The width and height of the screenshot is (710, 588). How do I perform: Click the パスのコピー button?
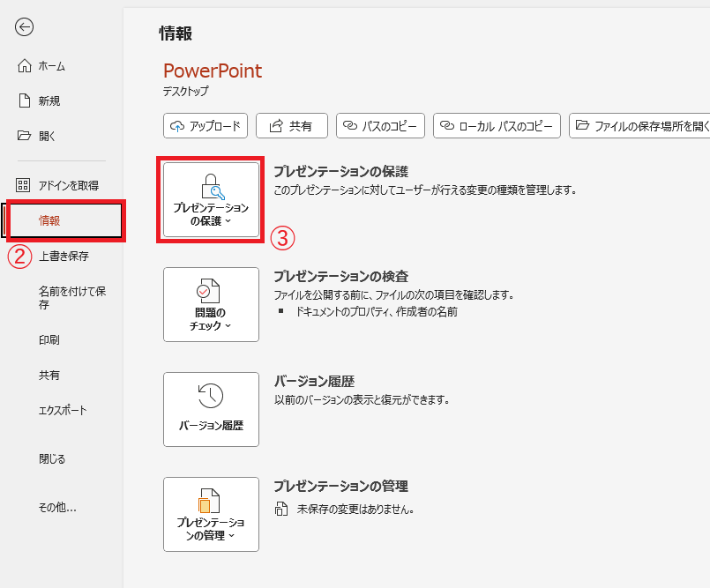click(380, 125)
